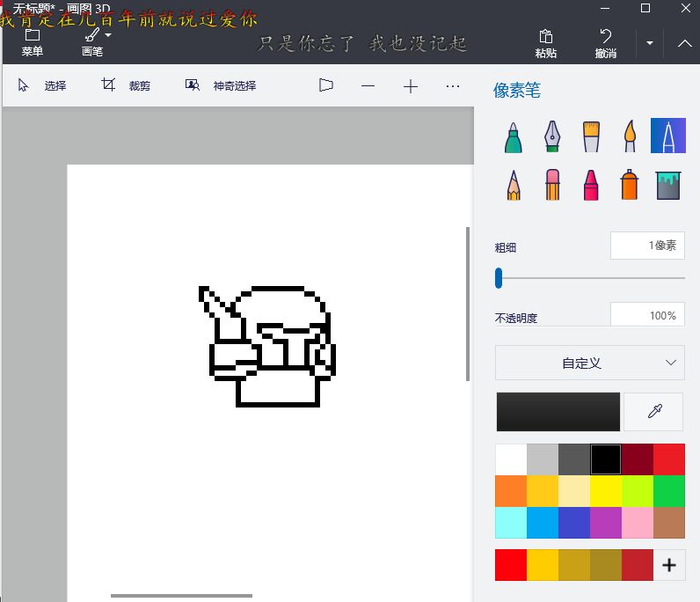Toggle the 3D view flag icon
700x602 pixels.
point(326,84)
